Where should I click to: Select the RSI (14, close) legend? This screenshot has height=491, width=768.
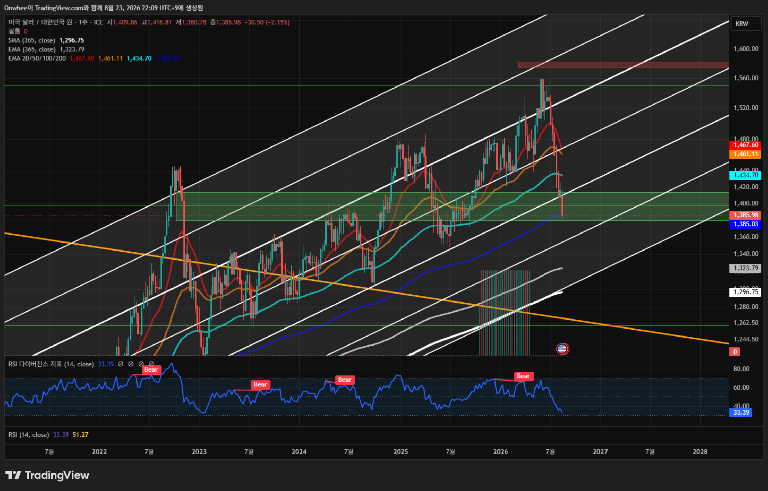(28, 435)
